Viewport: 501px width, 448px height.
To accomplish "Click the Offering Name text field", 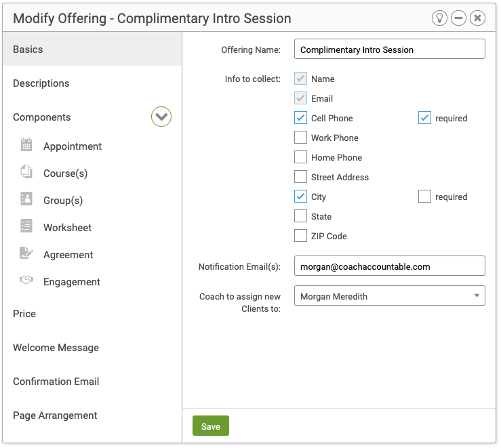I will pos(390,49).
